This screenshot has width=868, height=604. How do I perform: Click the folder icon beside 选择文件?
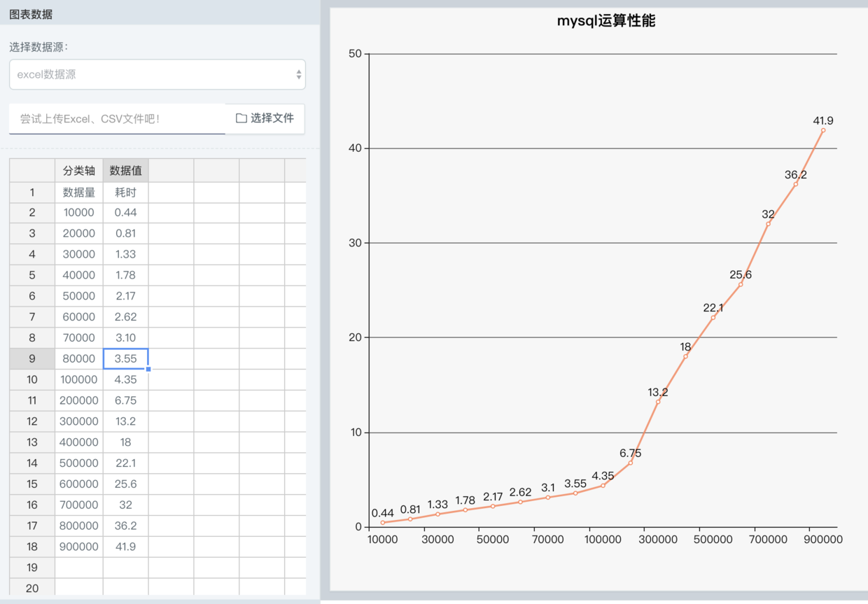241,118
